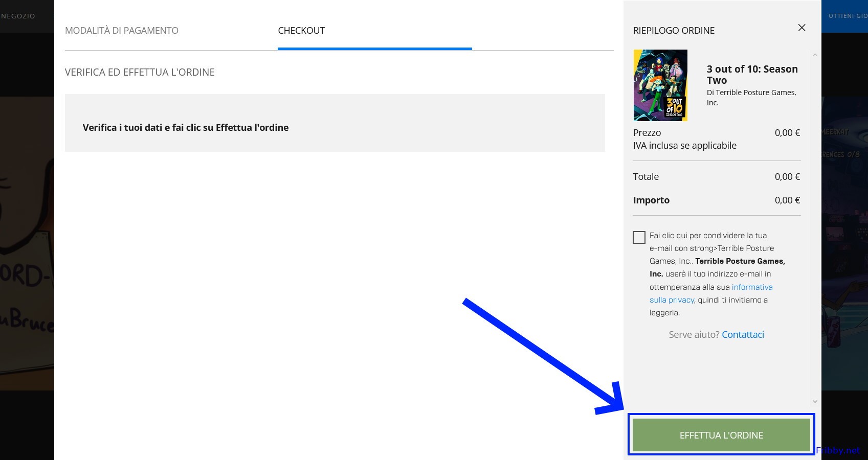Click the Totale row label
Image resolution: width=868 pixels, height=460 pixels.
tap(646, 177)
